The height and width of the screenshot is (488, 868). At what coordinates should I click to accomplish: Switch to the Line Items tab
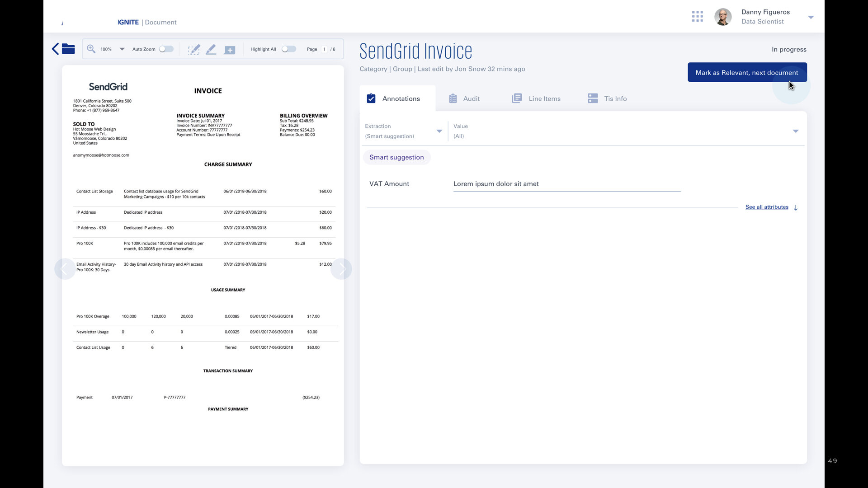536,99
